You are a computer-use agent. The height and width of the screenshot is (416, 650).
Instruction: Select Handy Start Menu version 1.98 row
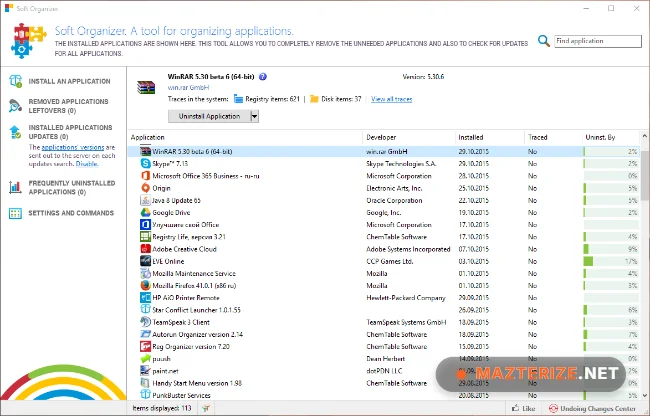point(383,383)
